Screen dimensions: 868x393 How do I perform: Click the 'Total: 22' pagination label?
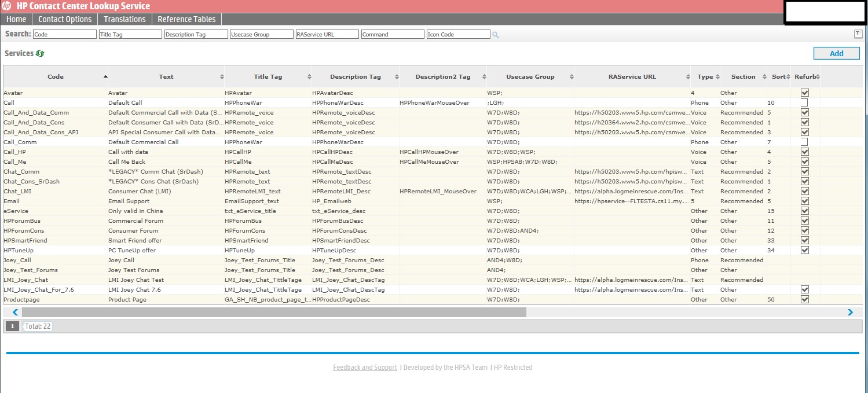point(38,326)
